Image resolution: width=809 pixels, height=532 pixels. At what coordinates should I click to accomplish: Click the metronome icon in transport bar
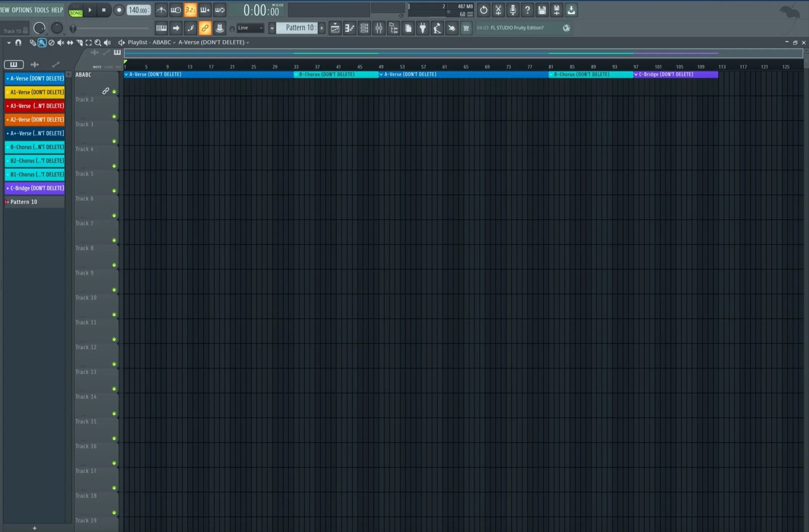point(161,10)
